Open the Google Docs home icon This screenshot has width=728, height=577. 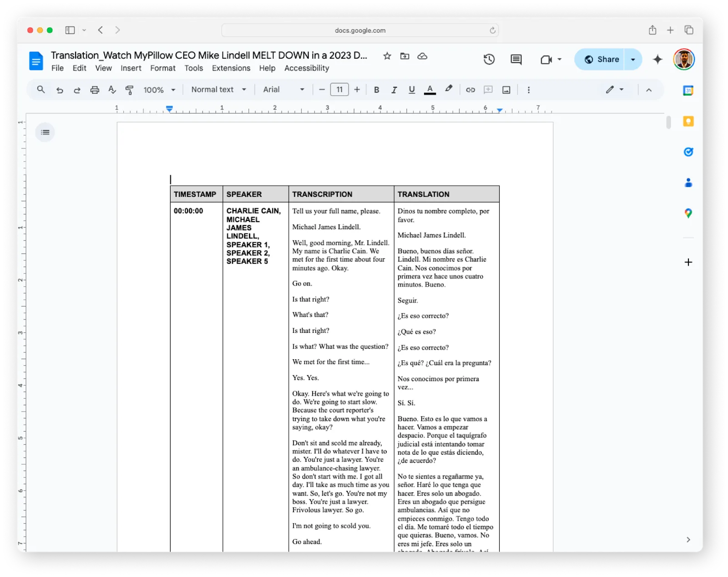pyautogui.click(x=36, y=61)
